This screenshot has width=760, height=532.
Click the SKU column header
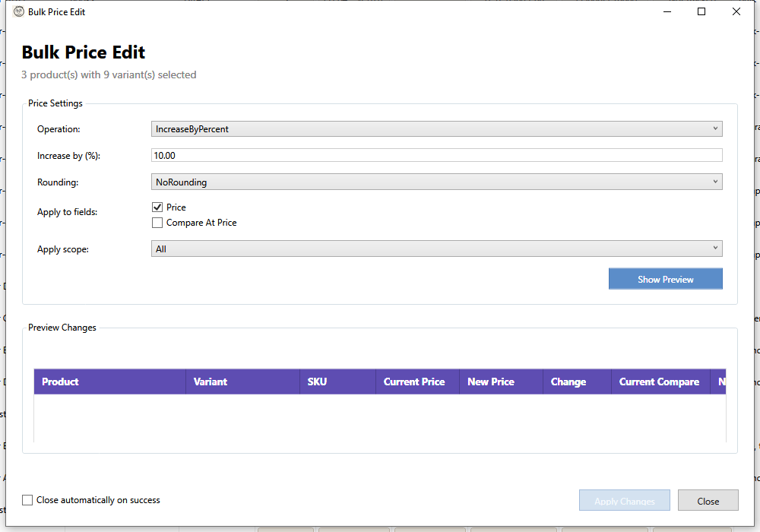pyautogui.click(x=337, y=382)
